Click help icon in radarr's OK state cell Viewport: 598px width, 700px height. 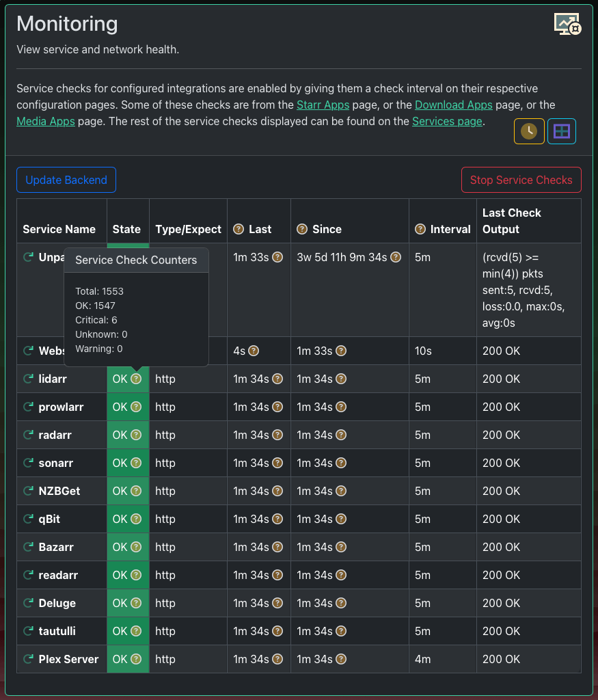(x=136, y=435)
